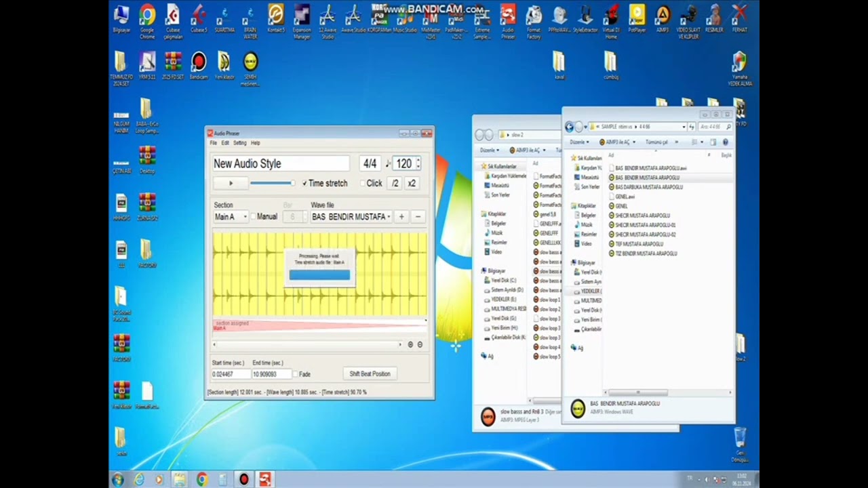Open PotPlayer desktop shortcut
Screen dimensions: 868x488
tap(637, 19)
